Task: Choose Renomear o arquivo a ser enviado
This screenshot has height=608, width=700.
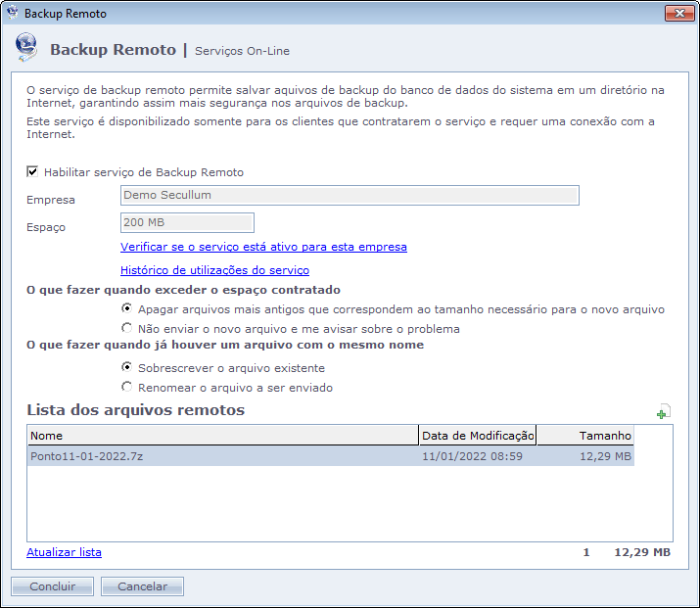Action: [127, 388]
